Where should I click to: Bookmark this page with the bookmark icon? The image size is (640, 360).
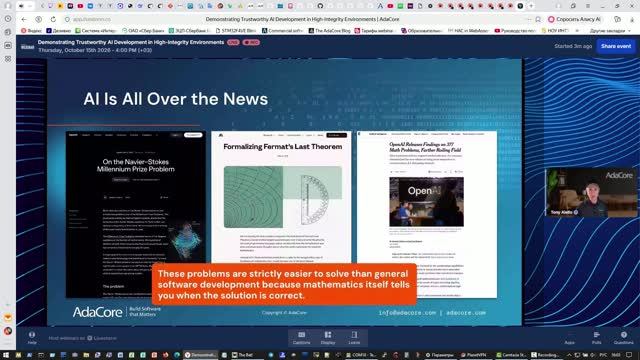538,19
